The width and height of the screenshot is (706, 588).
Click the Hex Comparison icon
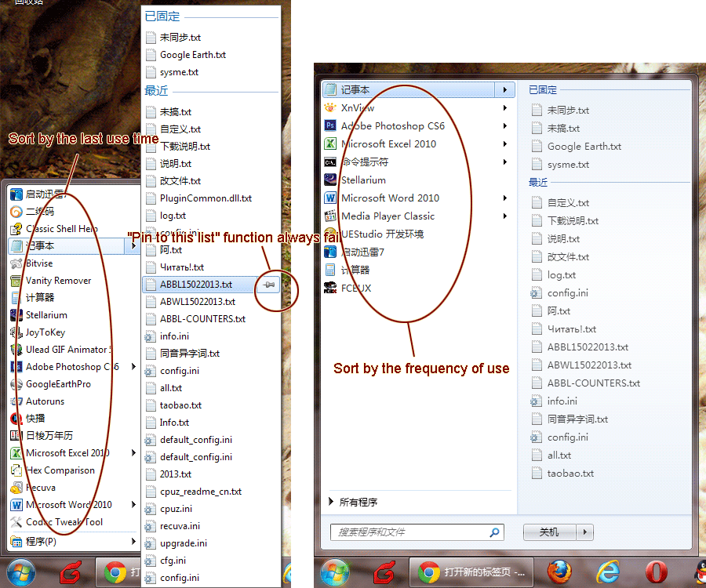[x=16, y=470]
